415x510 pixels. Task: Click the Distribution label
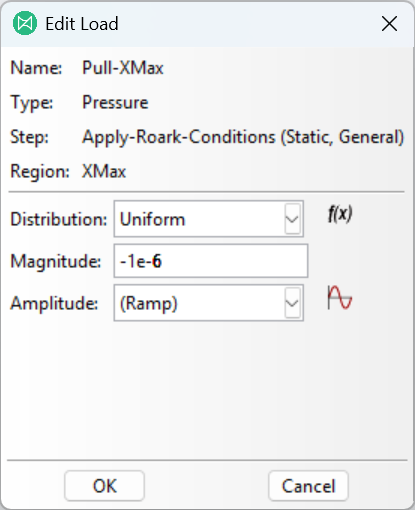click(x=59, y=219)
